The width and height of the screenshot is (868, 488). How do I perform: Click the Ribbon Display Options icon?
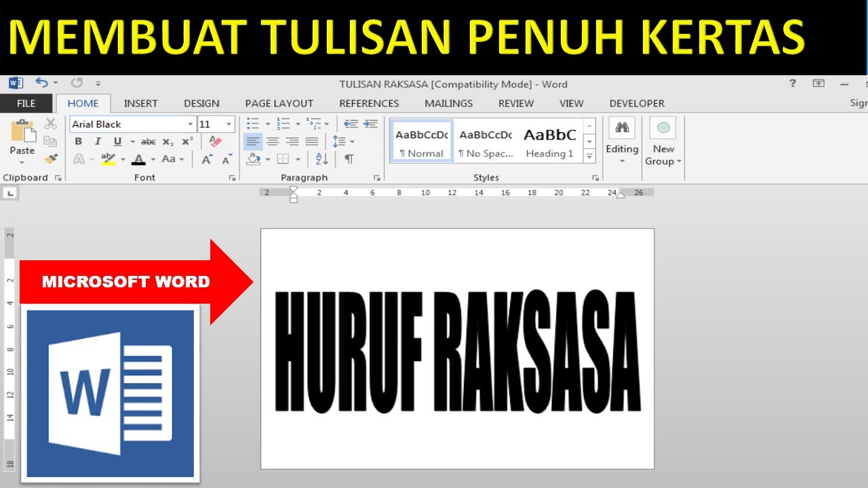click(819, 83)
